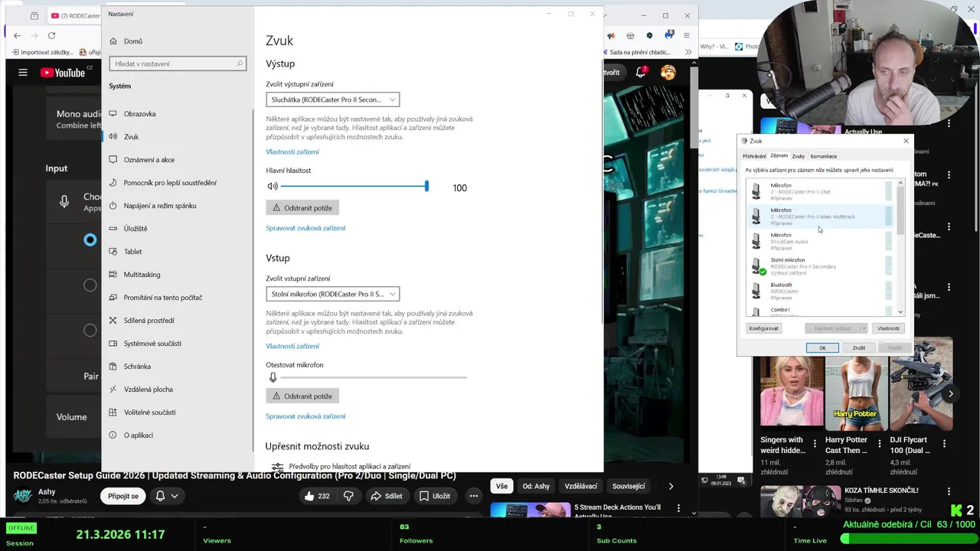
Task: Select the Záznam tab in Zvuk dialog
Action: [779, 156]
